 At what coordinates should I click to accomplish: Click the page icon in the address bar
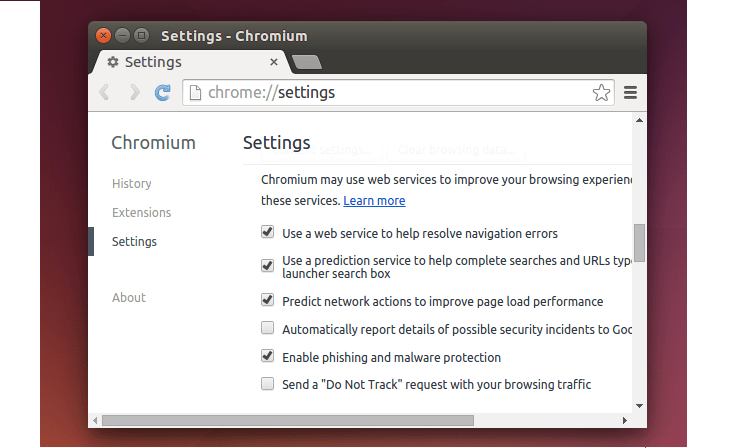(195, 92)
